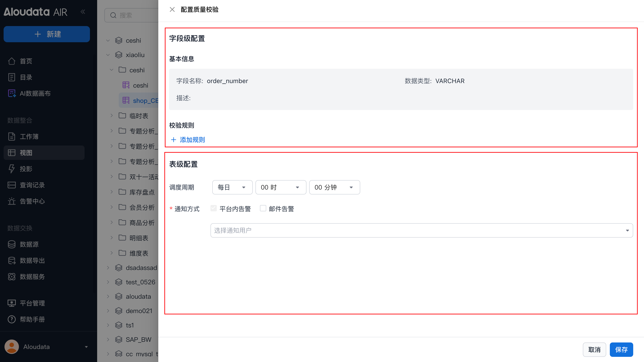Toggle the 平台内告警 checkbox
The height and width of the screenshot is (362, 644).
pyautogui.click(x=213, y=208)
